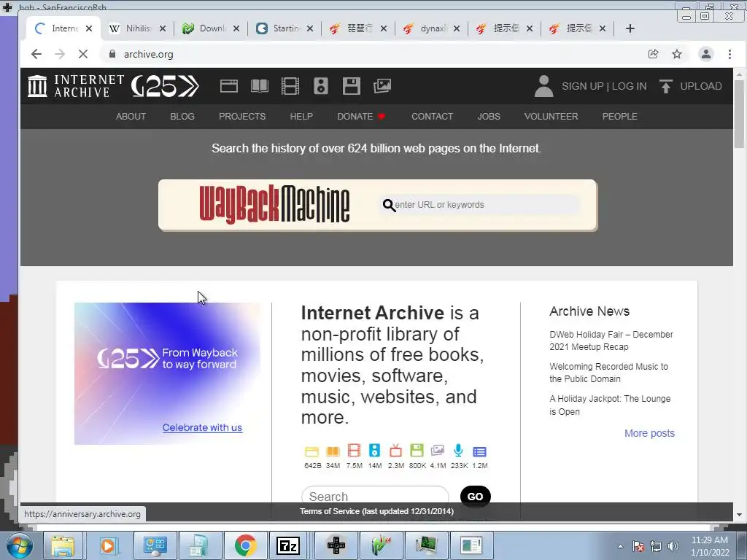This screenshot has height=560, width=747.
Task: Click the UPLOAD link text
Action: click(701, 86)
